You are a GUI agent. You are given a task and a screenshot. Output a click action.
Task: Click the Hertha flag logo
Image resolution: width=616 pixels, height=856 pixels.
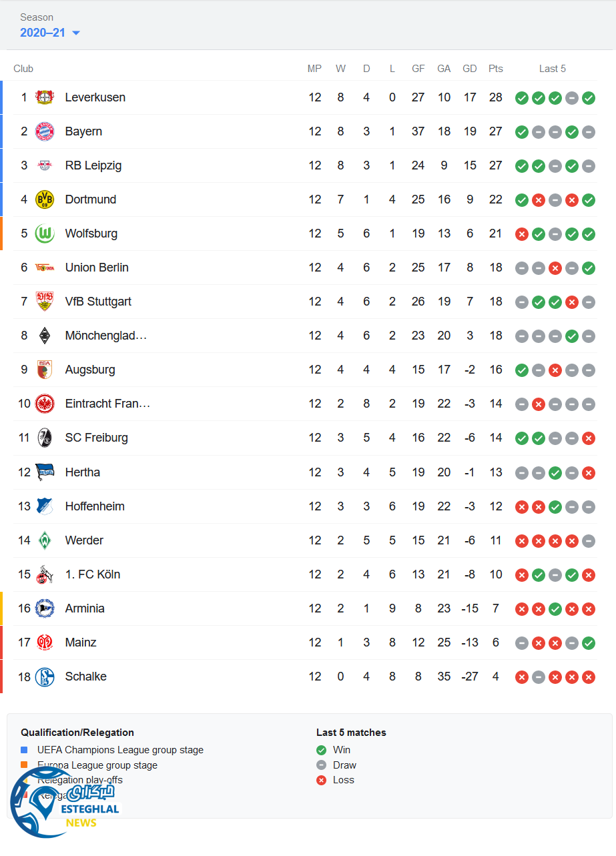pyautogui.click(x=45, y=472)
